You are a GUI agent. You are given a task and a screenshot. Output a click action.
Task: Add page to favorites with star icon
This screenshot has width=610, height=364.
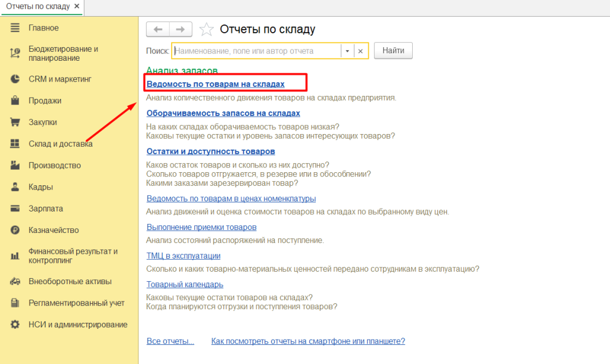click(206, 29)
